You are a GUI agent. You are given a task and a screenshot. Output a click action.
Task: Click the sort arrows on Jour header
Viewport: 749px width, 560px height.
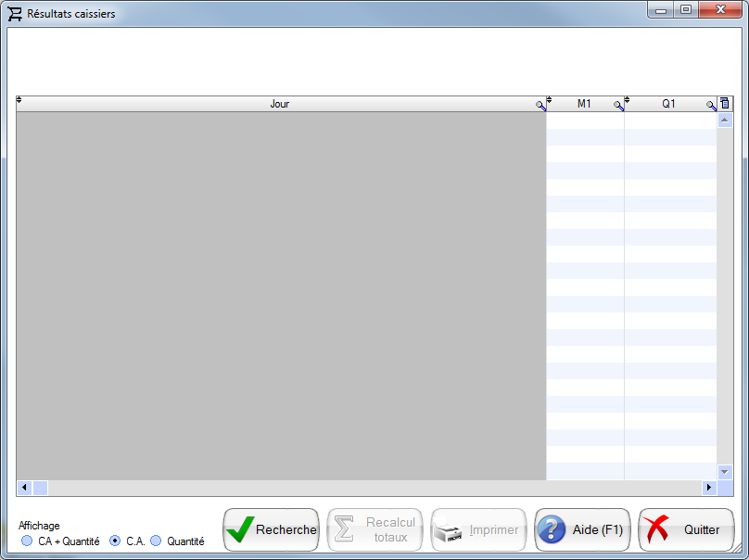pyautogui.click(x=18, y=97)
